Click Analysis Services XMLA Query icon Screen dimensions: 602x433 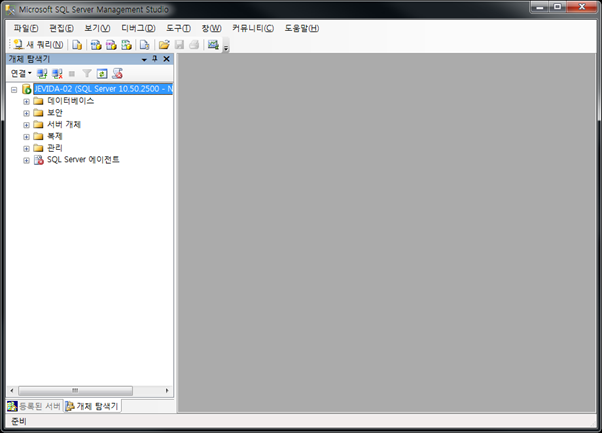[126, 45]
